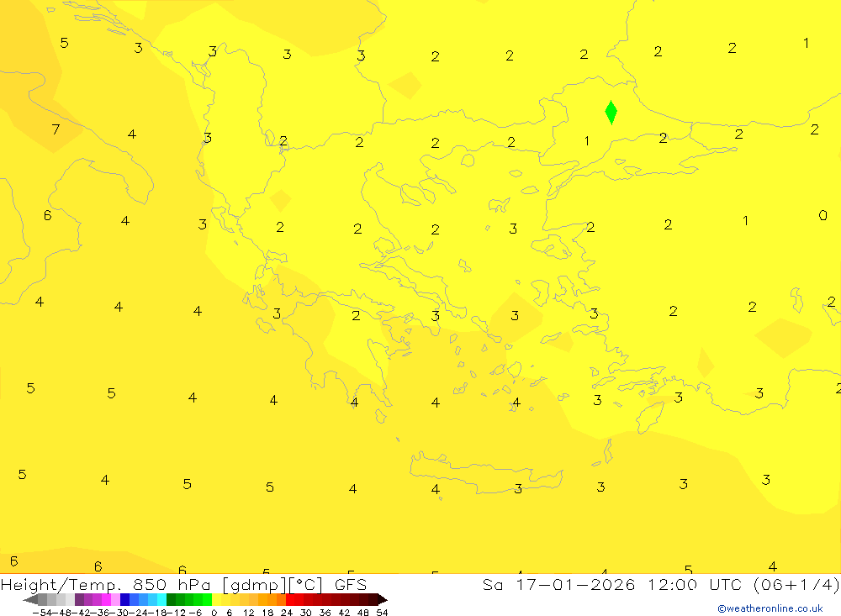
Task: Click the '-30' legend scale label
Action: tap(119, 613)
